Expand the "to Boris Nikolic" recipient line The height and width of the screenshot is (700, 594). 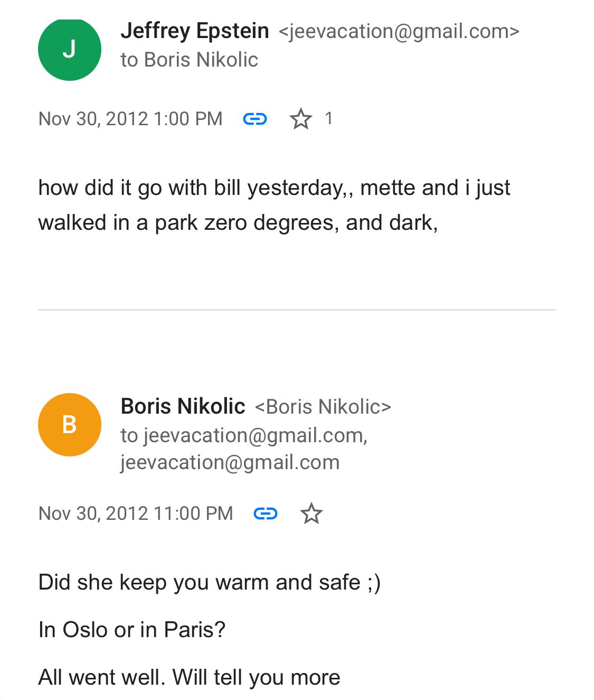pyautogui.click(x=189, y=60)
